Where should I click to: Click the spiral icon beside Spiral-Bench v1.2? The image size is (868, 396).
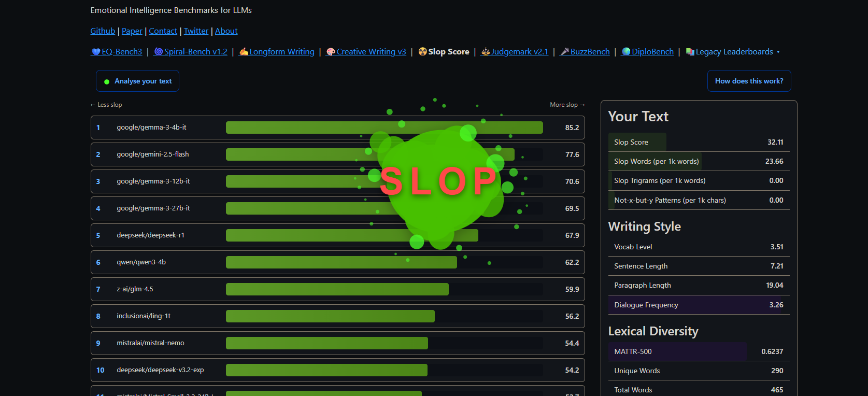click(159, 52)
